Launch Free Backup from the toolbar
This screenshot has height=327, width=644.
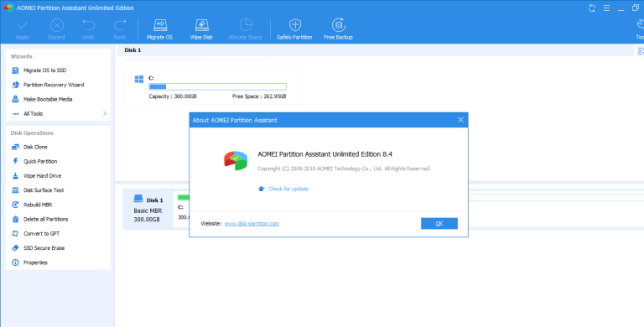pos(338,29)
